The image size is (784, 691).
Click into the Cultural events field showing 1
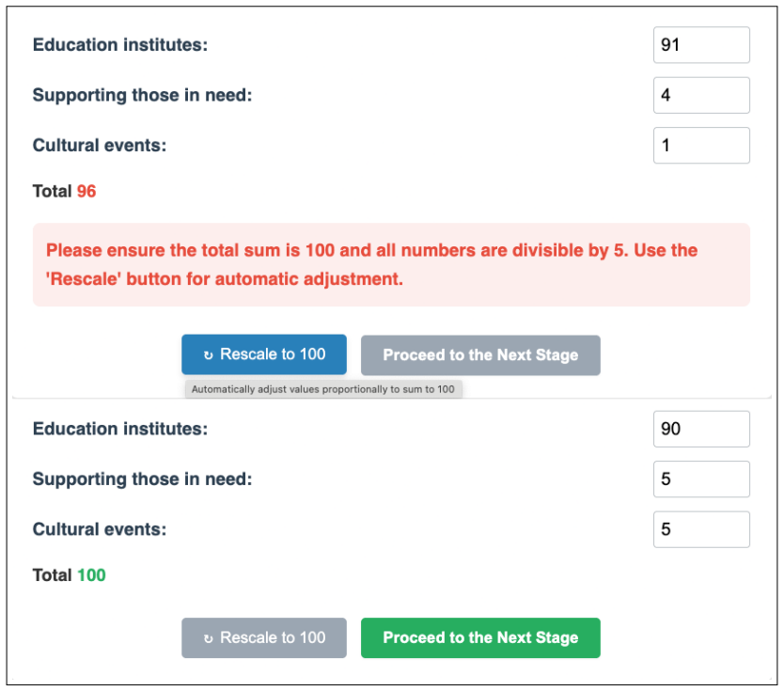click(701, 146)
